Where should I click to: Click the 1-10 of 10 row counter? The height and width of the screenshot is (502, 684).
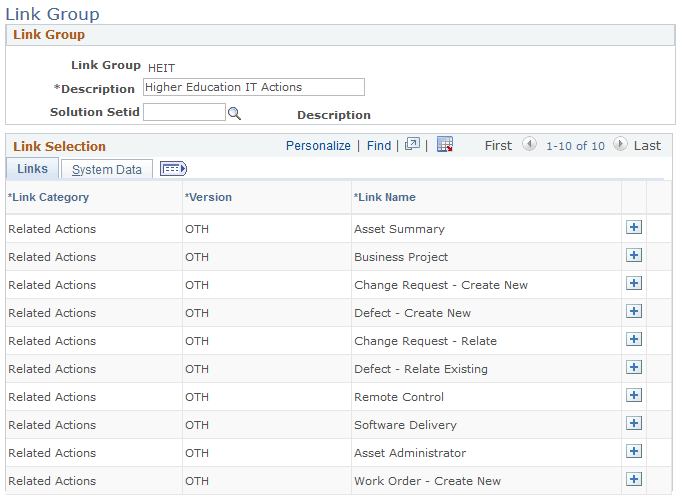click(x=575, y=146)
